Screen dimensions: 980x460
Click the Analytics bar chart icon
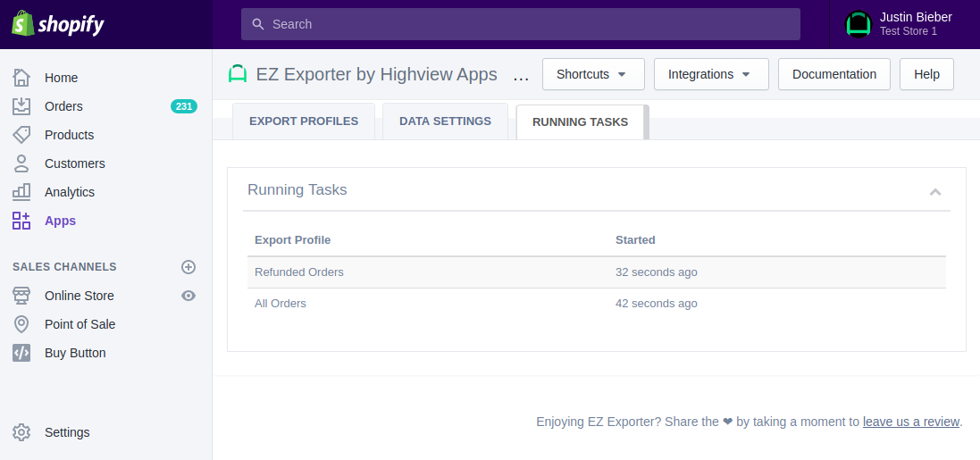tap(21, 192)
